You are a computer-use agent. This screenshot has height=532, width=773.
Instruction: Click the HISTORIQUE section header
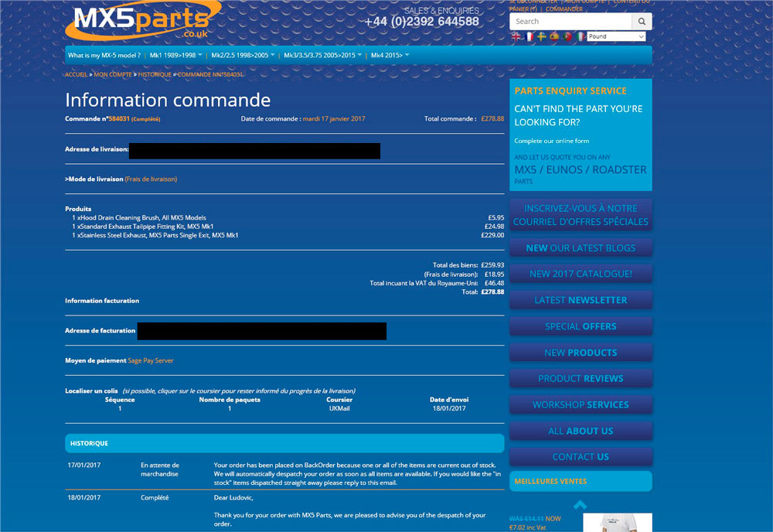[284, 443]
